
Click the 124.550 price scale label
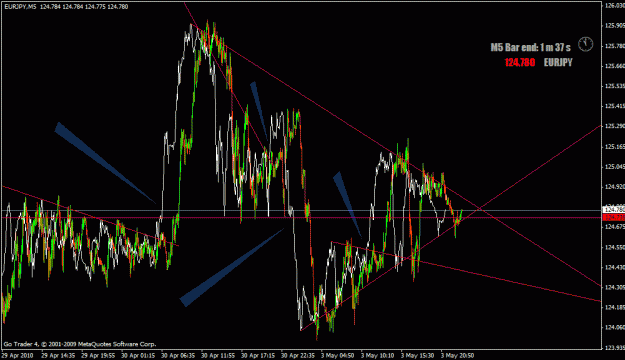point(614,247)
